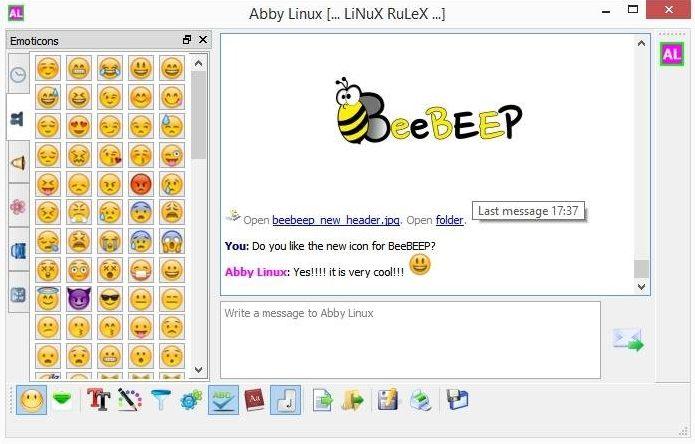Open the folder link in chat
Viewport: 695px width, 444px height.
point(449,220)
